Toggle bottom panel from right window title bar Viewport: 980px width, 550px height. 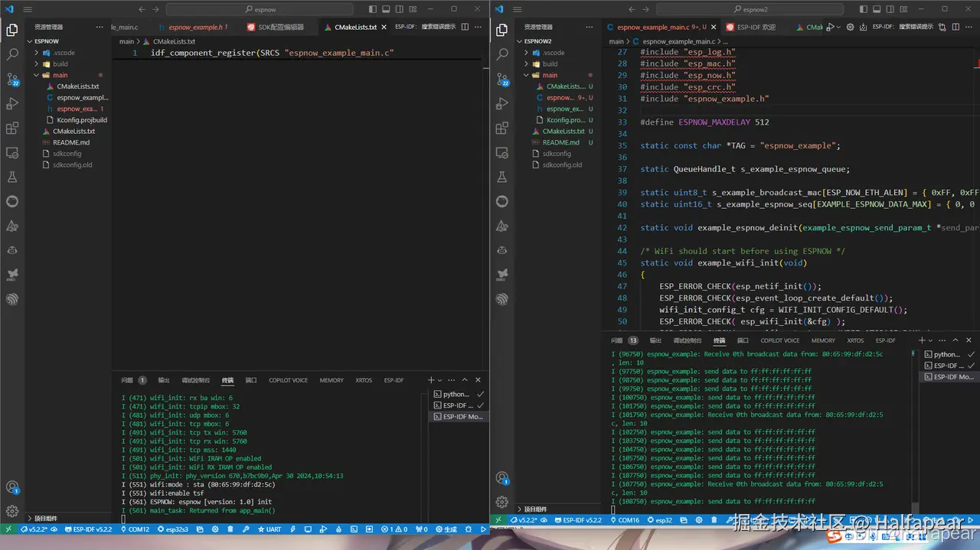click(x=875, y=9)
